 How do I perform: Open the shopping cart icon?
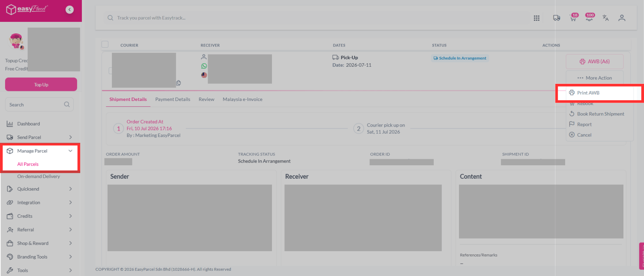point(573,18)
